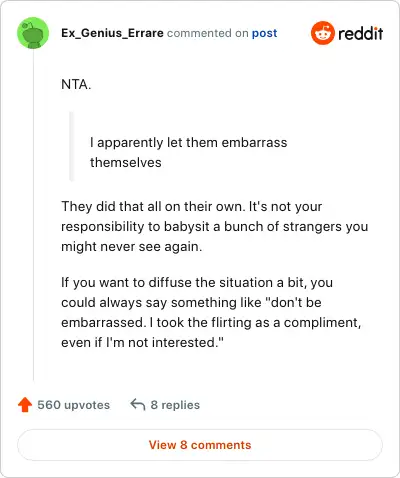Click the 'commented on' label
The height and width of the screenshot is (478, 400).
click(x=208, y=33)
